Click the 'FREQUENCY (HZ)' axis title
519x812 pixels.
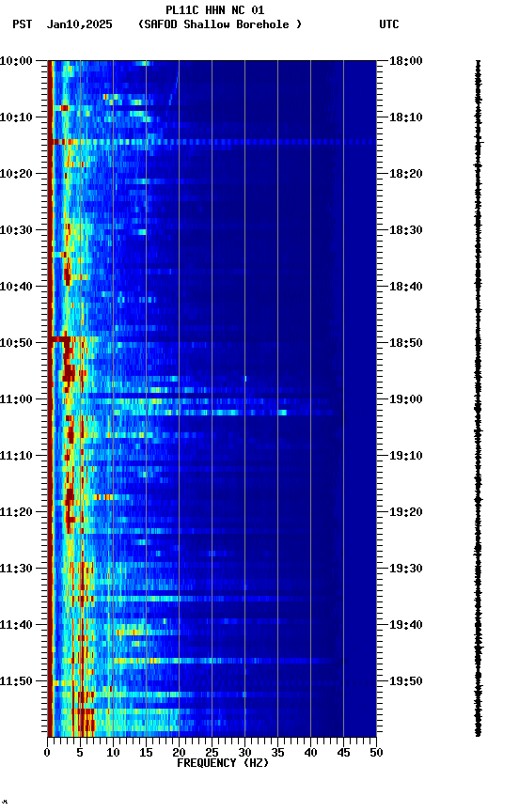(223, 764)
